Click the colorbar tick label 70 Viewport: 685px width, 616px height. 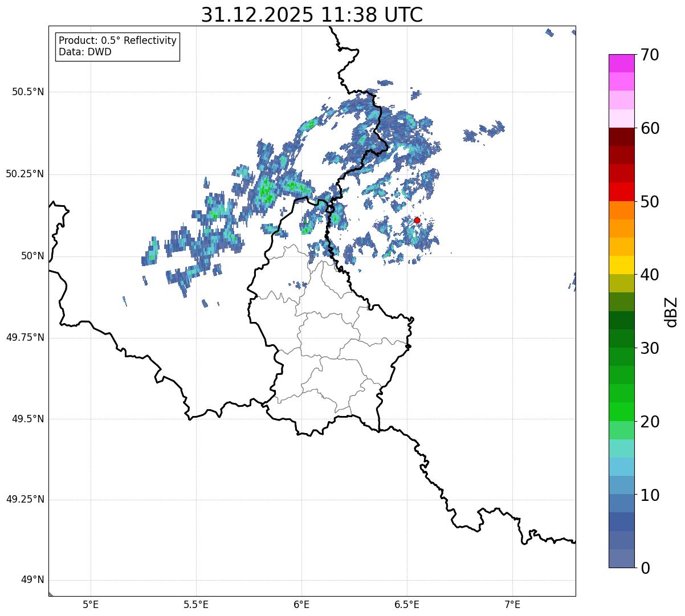coord(650,55)
